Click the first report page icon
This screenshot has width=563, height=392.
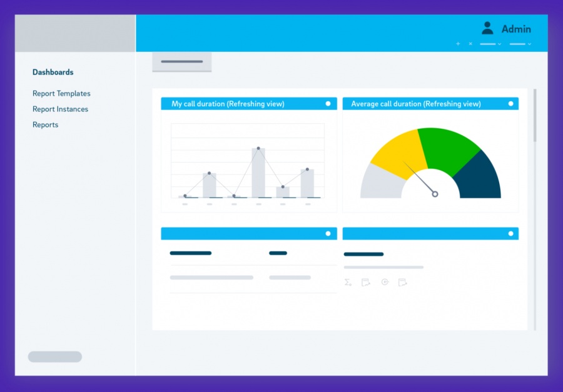pos(366,282)
